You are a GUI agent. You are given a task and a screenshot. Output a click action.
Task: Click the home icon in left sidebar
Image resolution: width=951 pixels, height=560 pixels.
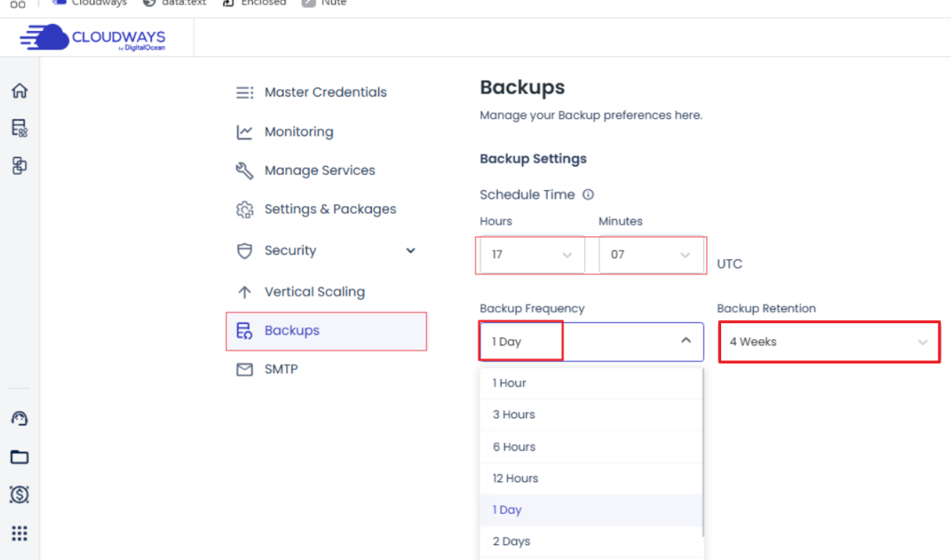20,91
